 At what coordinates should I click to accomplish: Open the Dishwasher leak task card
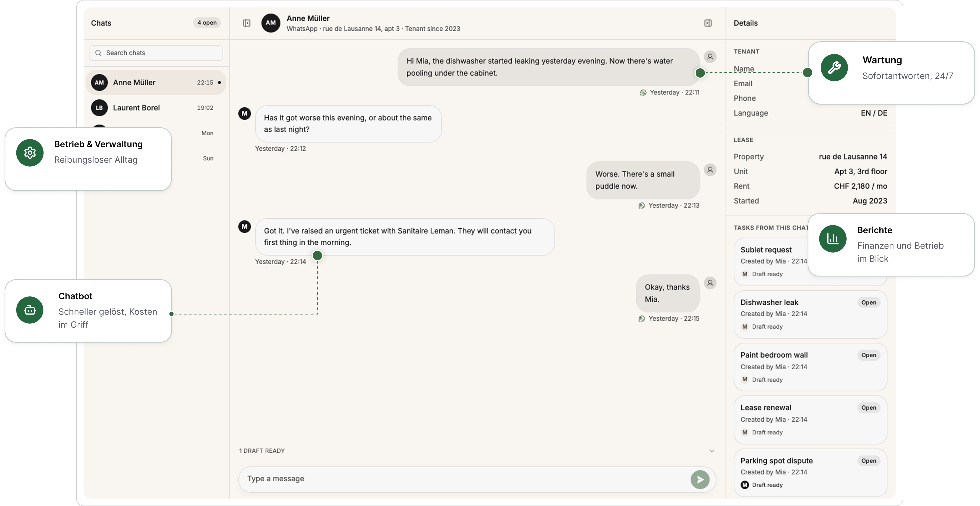810,314
